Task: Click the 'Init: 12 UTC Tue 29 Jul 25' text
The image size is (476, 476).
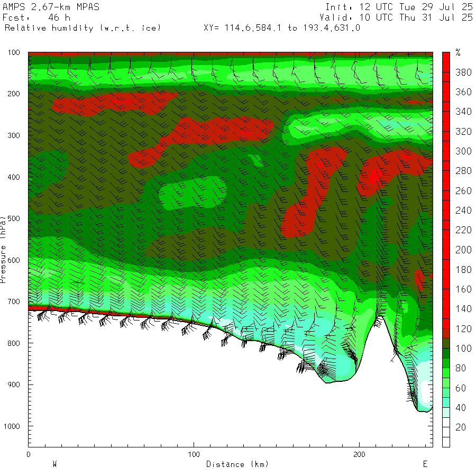Action: (399, 7)
